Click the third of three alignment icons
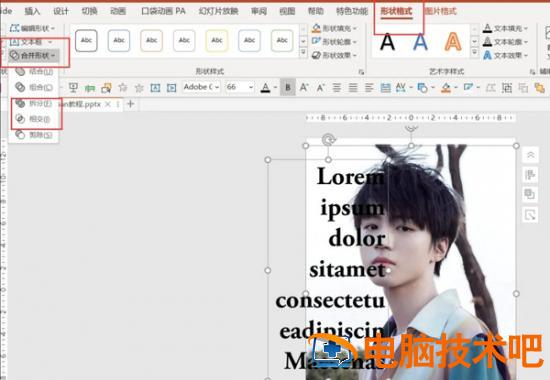Image resolution: width=550 pixels, height=380 pixels. [369, 87]
